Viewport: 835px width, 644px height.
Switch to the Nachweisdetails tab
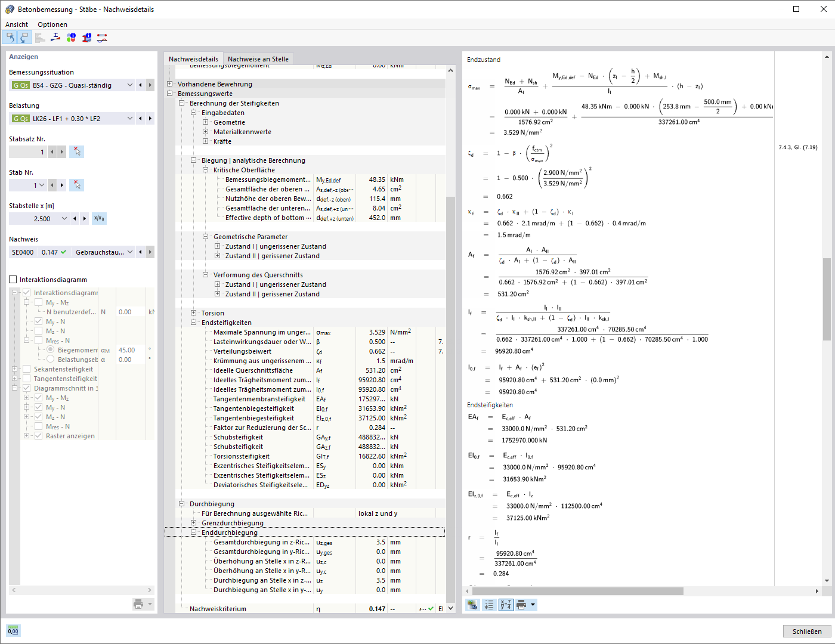point(193,59)
